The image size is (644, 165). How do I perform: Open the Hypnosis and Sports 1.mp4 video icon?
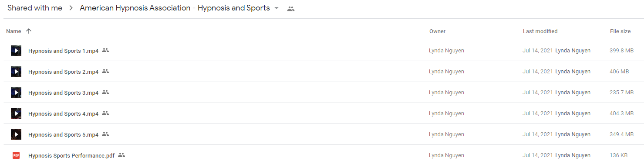point(16,51)
